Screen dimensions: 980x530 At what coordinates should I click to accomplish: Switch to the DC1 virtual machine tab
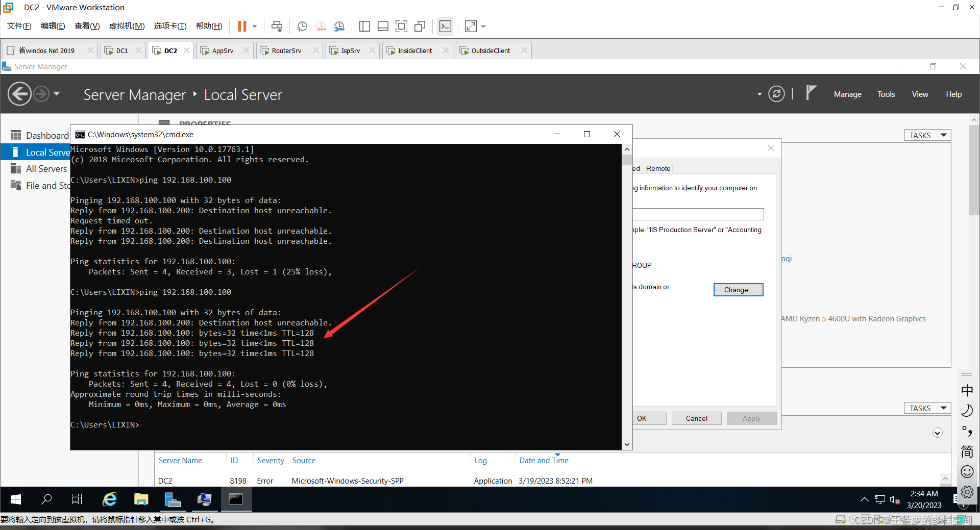122,51
